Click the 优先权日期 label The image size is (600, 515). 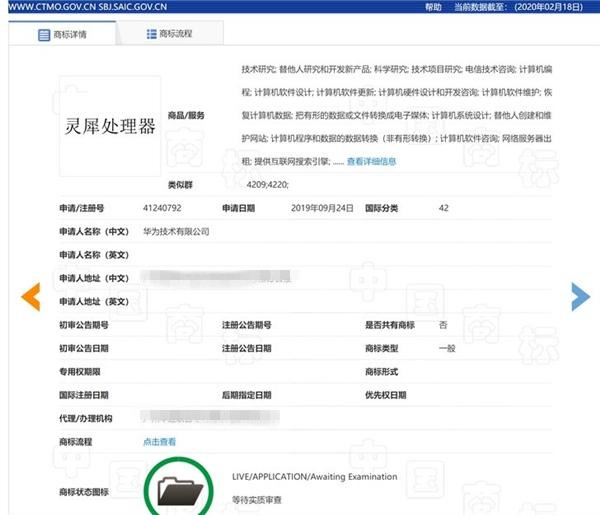(386, 395)
